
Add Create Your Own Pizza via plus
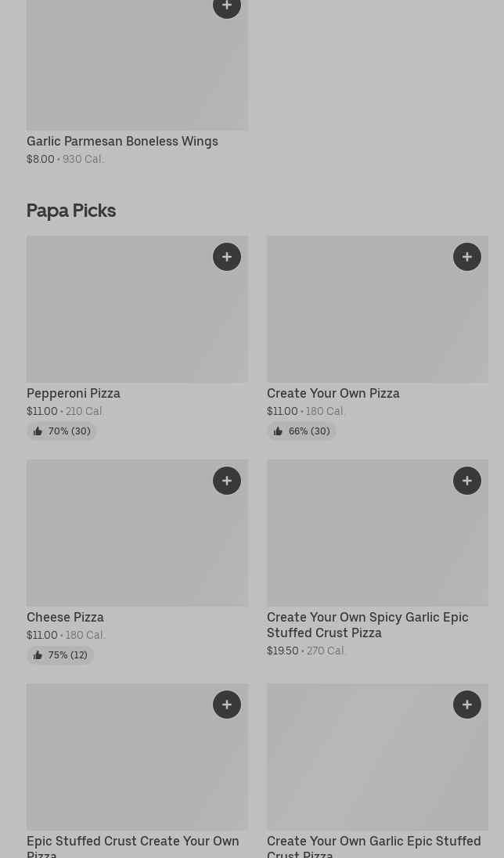click(x=467, y=257)
